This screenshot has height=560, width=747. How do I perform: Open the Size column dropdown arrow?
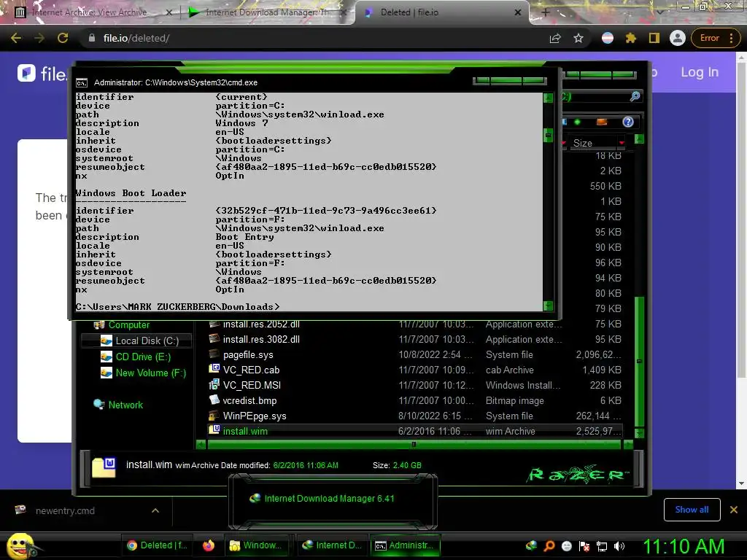pyautogui.click(x=622, y=143)
